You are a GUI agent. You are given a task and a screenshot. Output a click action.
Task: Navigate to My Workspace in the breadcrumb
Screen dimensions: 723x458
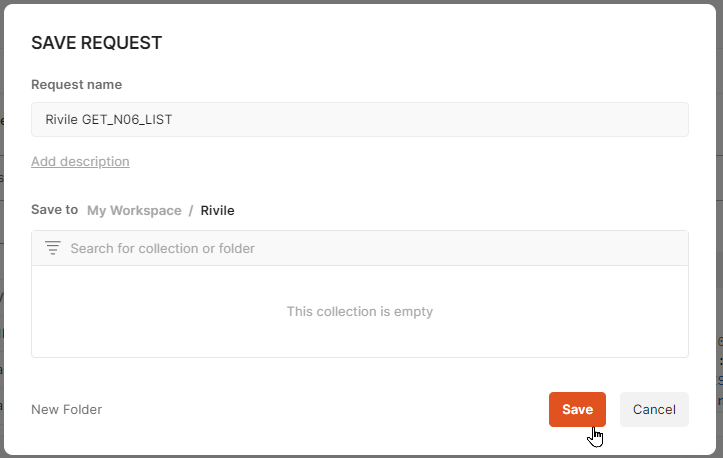(x=134, y=210)
